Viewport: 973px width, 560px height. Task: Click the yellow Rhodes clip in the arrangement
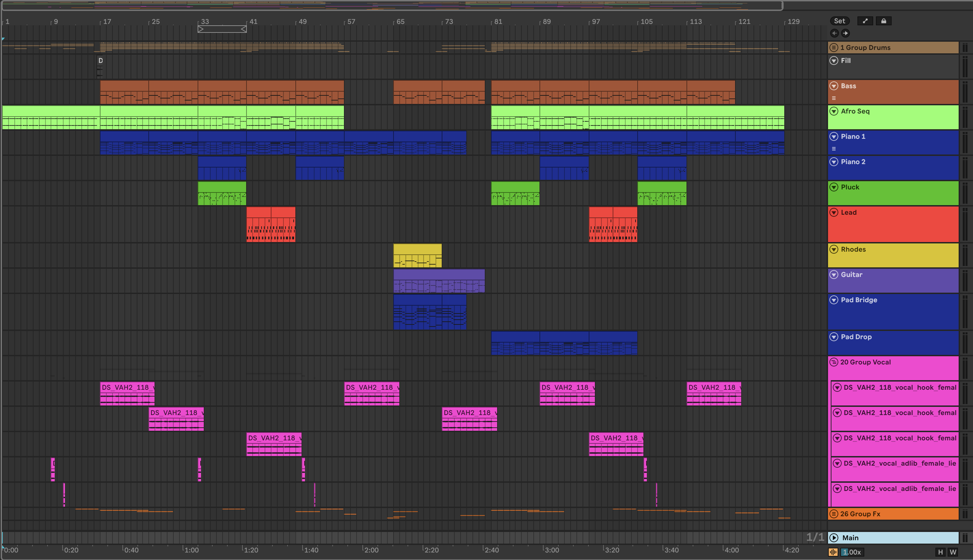(417, 250)
